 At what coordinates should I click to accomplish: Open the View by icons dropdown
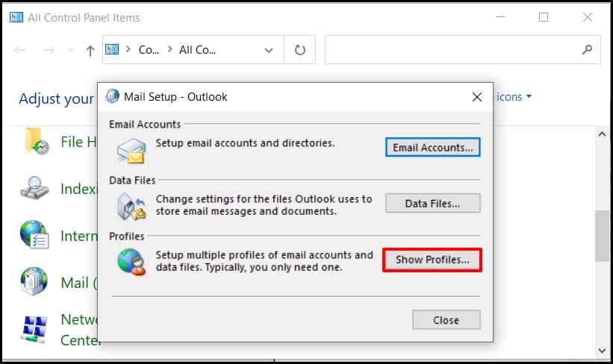(x=514, y=96)
